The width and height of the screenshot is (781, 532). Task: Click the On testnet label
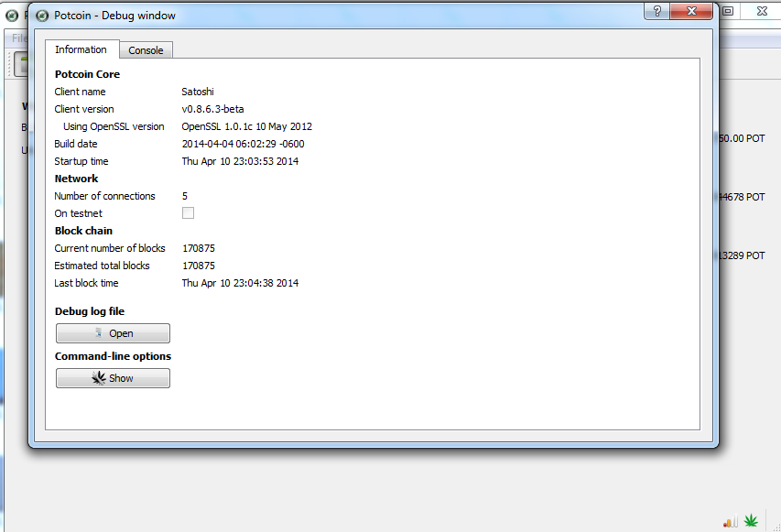coord(78,213)
